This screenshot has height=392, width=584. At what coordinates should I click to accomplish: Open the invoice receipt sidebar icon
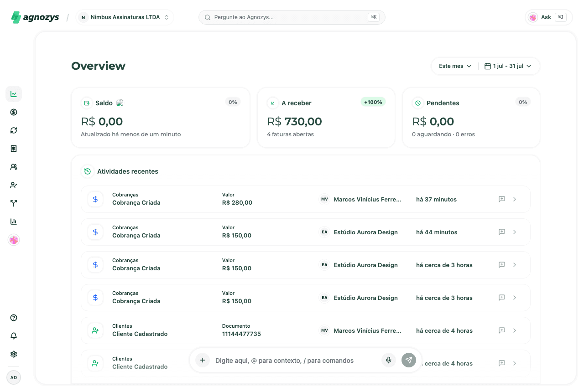coord(14,149)
